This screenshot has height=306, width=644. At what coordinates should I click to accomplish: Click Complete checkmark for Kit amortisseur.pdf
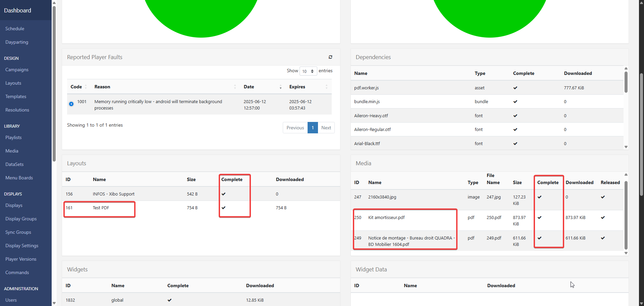coord(540,218)
